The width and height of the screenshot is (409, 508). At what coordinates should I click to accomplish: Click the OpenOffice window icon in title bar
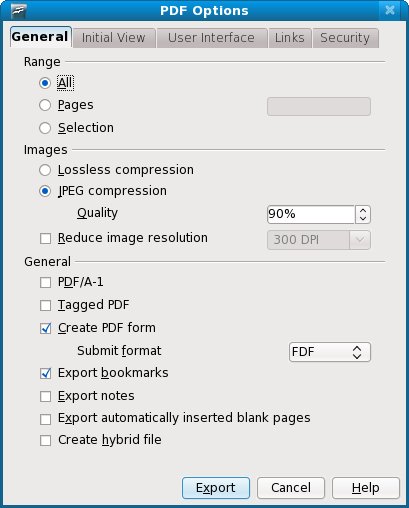coord(19,11)
